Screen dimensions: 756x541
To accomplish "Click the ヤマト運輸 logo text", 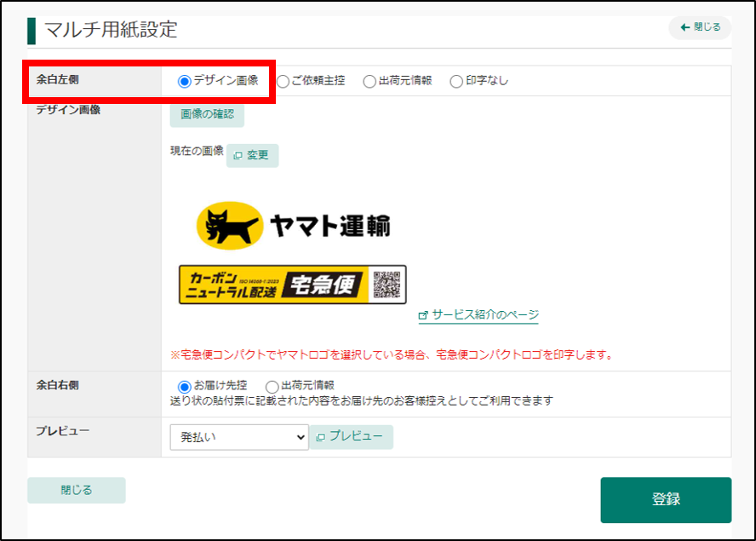I will [x=330, y=226].
